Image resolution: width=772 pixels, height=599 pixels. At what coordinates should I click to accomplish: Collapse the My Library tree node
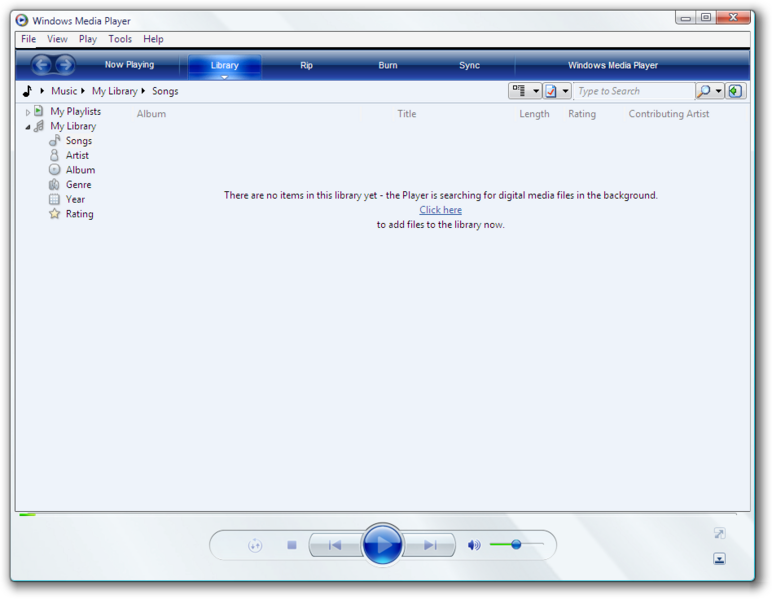coord(28,127)
